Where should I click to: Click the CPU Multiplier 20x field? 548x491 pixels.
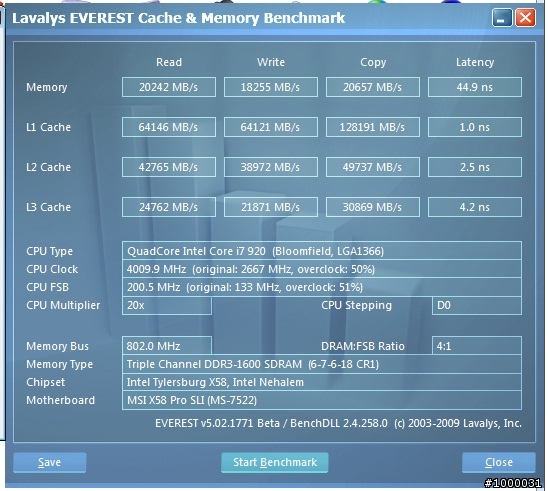[167, 305]
